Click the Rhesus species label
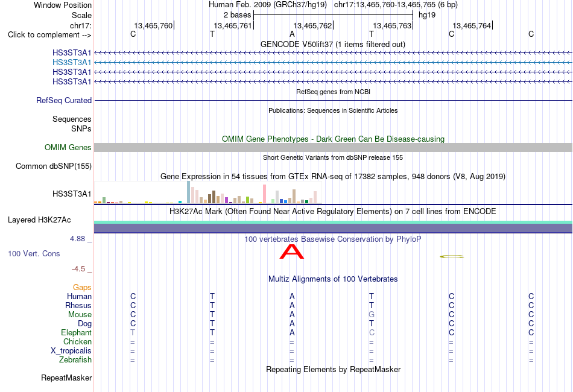The height and width of the screenshot is (392, 573). [78, 305]
